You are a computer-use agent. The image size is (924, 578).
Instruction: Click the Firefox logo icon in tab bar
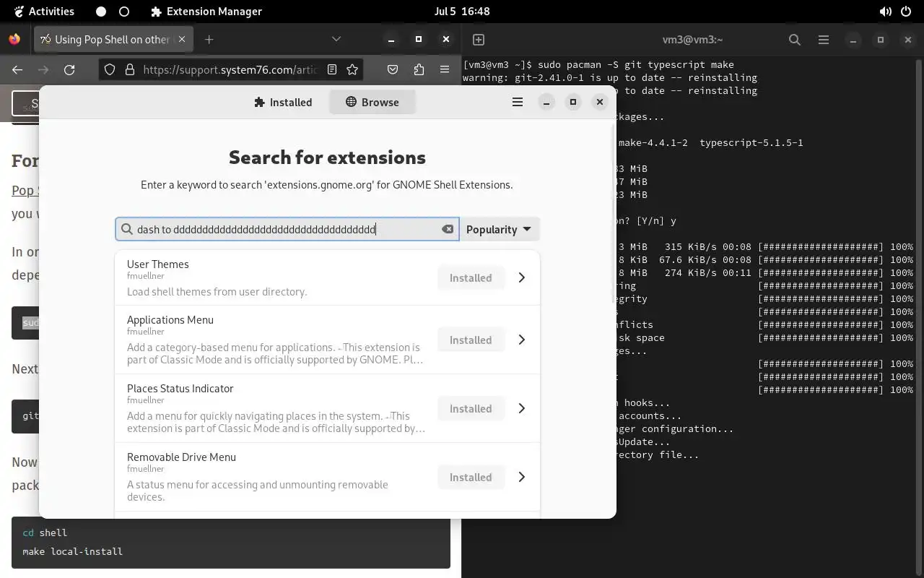point(14,39)
